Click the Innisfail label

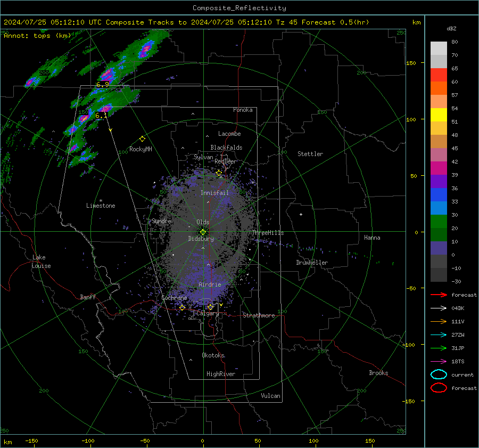[x=214, y=193]
